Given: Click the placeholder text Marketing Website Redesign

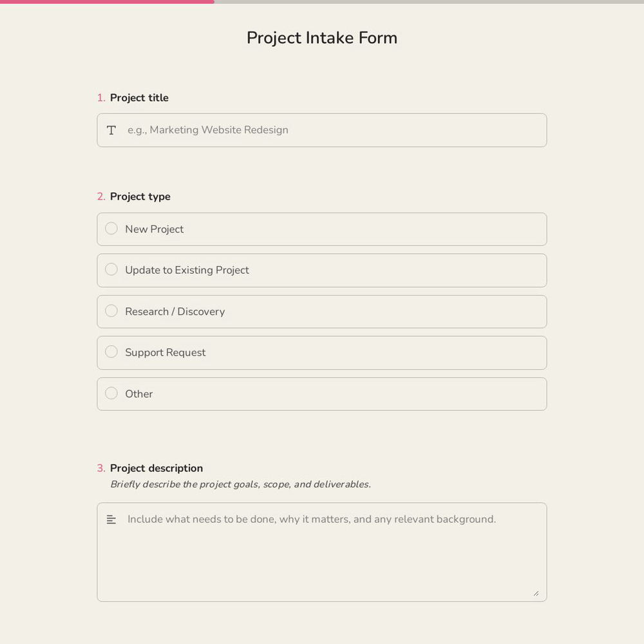Looking at the screenshot, I should click(x=207, y=130).
